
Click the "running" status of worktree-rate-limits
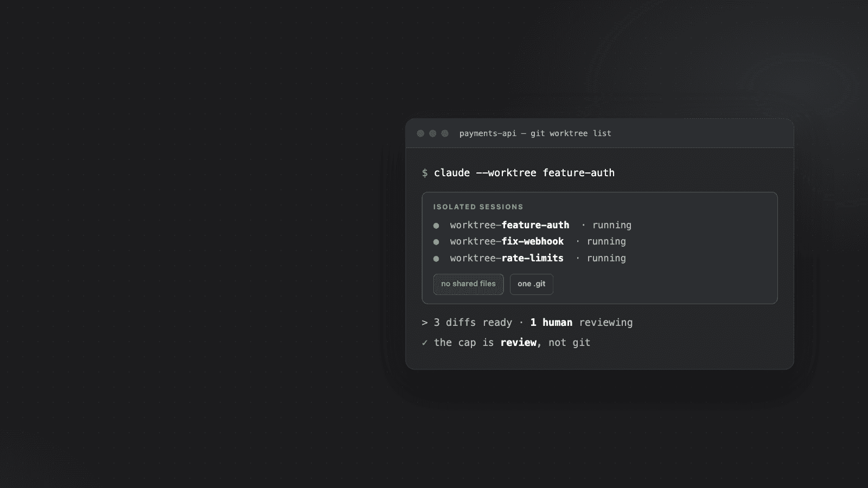pyautogui.click(x=607, y=258)
